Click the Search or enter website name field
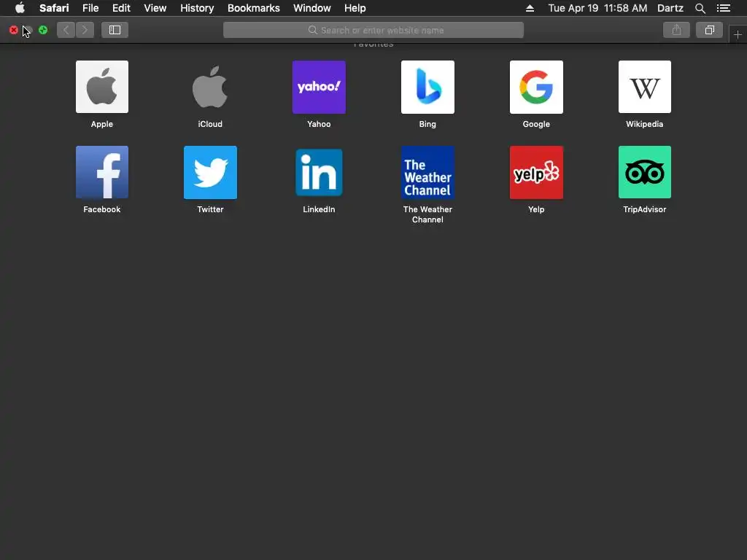Image resolution: width=747 pixels, height=560 pixels. point(373,30)
